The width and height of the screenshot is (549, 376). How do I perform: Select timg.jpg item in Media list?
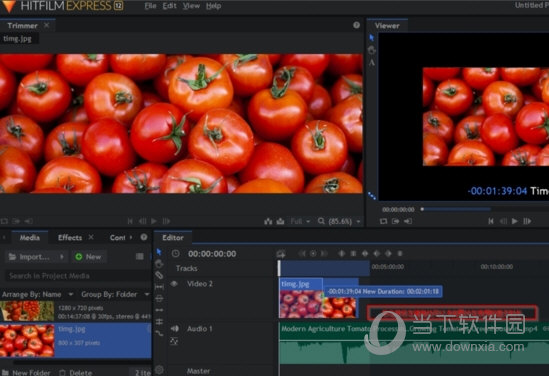[x=76, y=340]
